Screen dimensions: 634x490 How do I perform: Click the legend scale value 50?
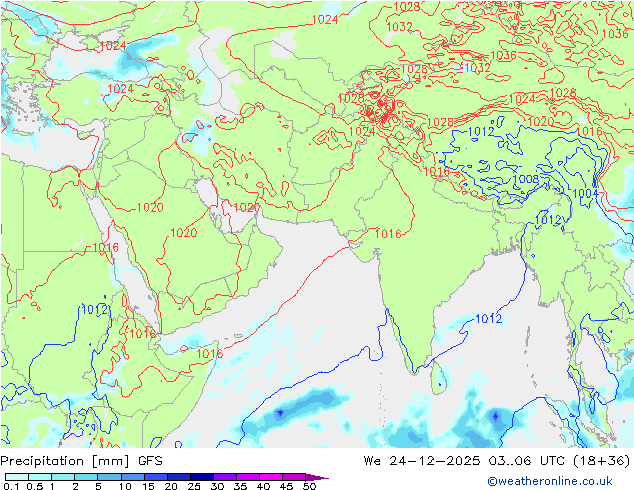coord(309,486)
